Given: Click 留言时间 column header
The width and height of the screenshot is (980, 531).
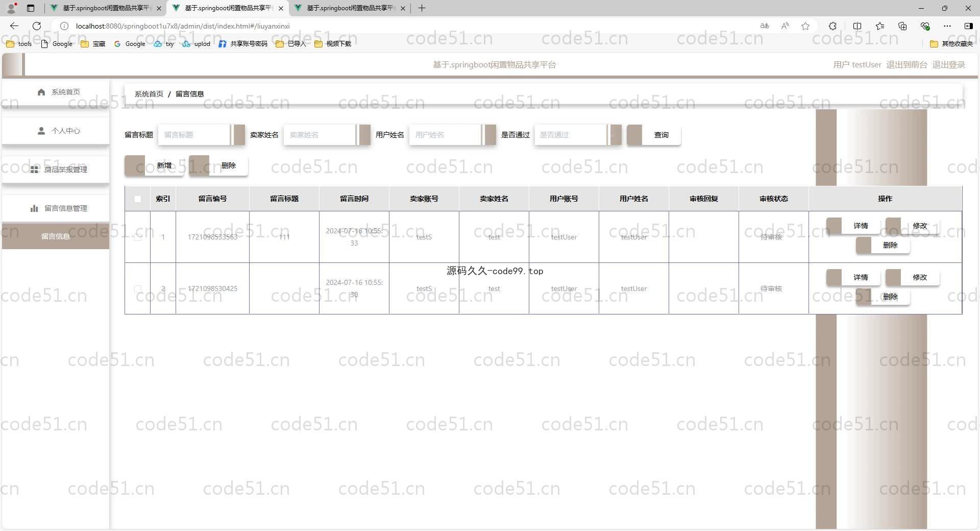Looking at the screenshot, I should coord(354,199).
